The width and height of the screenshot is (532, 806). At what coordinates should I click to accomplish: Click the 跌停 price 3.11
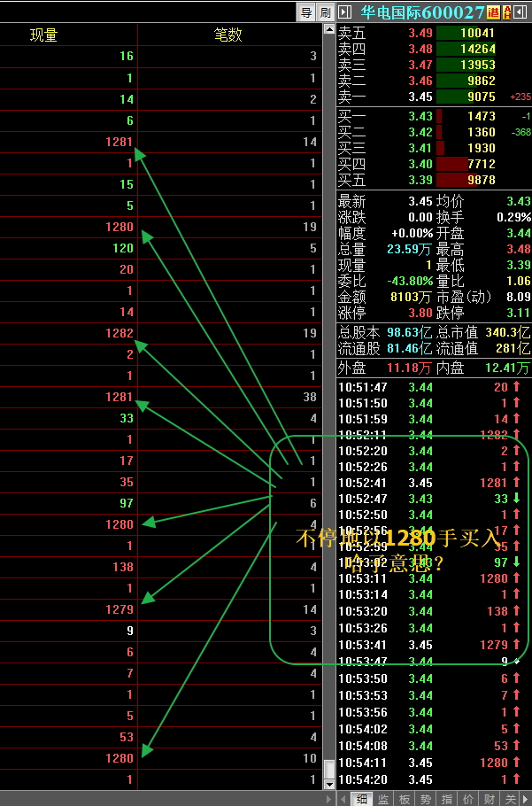click(x=519, y=313)
